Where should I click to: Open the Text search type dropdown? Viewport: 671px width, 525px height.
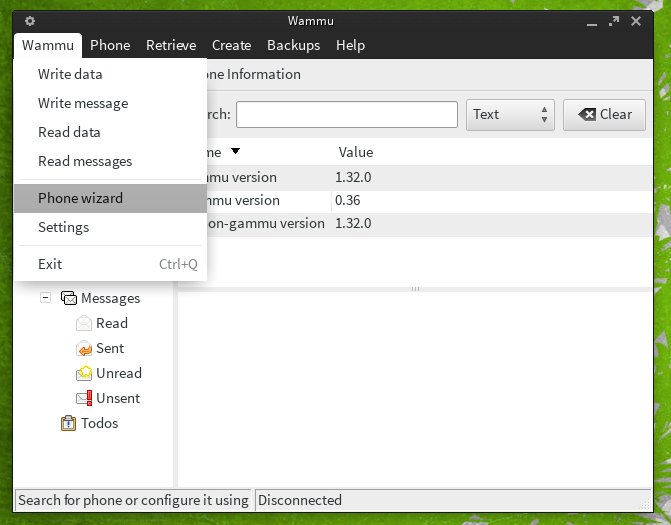click(510, 114)
